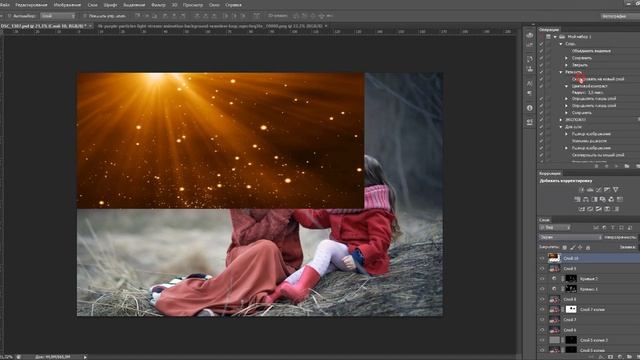Collapse the Цветовой контраст step
Image resolution: width=640 pixels, height=360 pixels.
click(x=567, y=87)
